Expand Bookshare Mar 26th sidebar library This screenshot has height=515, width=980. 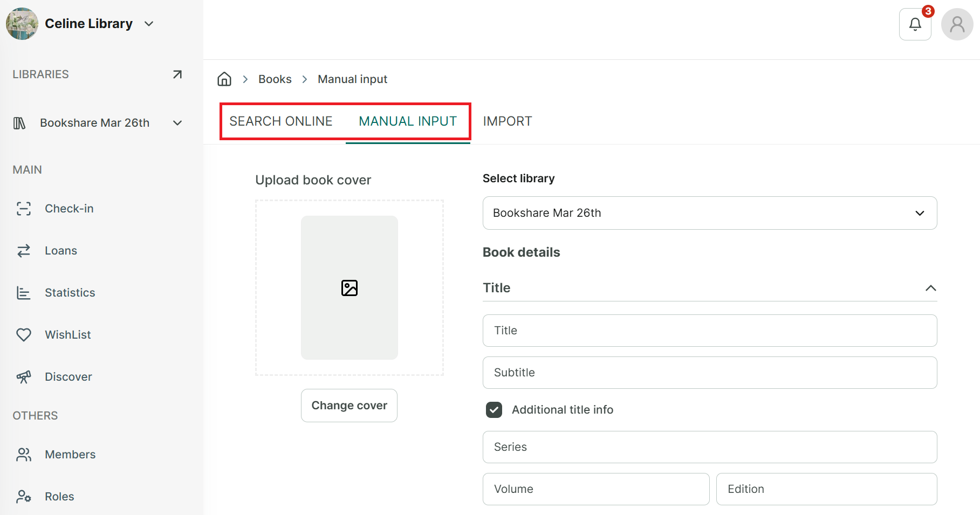click(x=177, y=123)
